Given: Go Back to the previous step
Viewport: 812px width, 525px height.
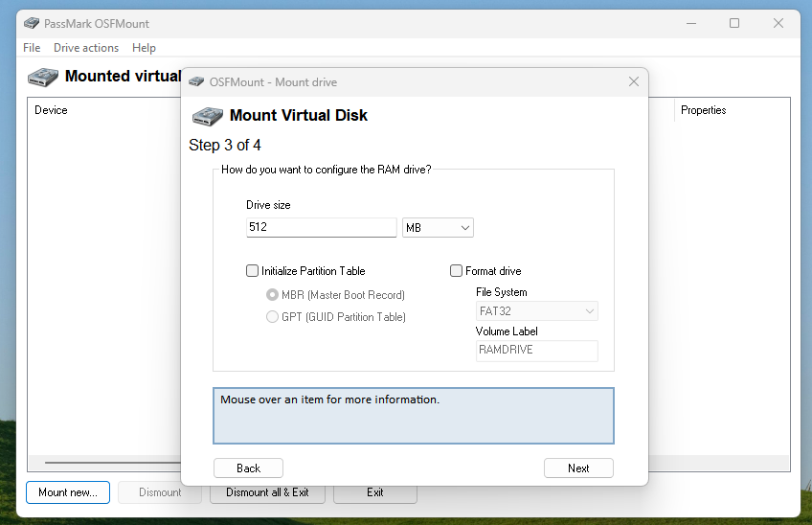Looking at the screenshot, I should point(248,468).
